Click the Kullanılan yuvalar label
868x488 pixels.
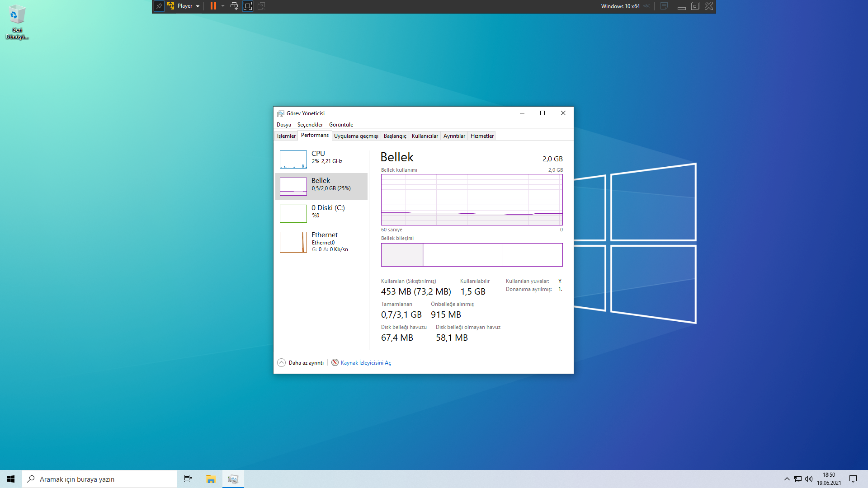[x=528, y=281]
